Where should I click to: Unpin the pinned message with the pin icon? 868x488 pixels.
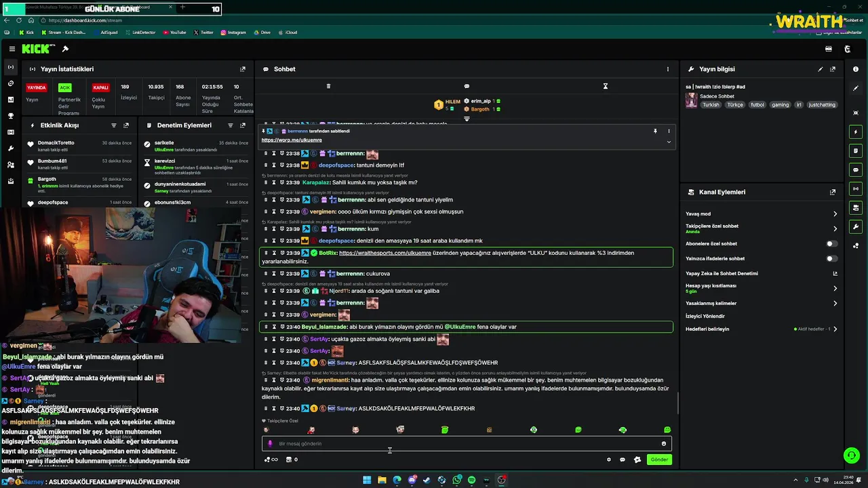[x=655, y=131]
